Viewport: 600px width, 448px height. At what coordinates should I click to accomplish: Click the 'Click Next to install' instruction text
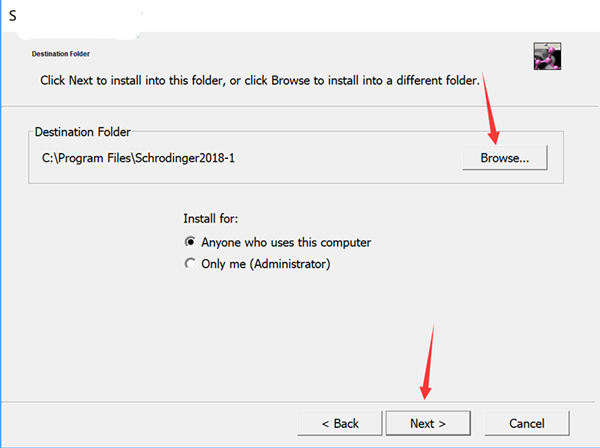pyautogui.click(x=260, y=78)
